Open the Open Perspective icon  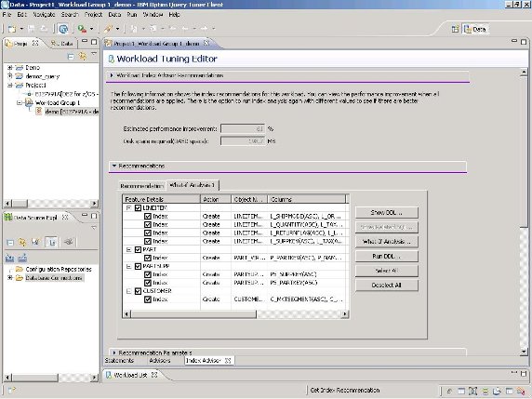[x=455, y=29]
